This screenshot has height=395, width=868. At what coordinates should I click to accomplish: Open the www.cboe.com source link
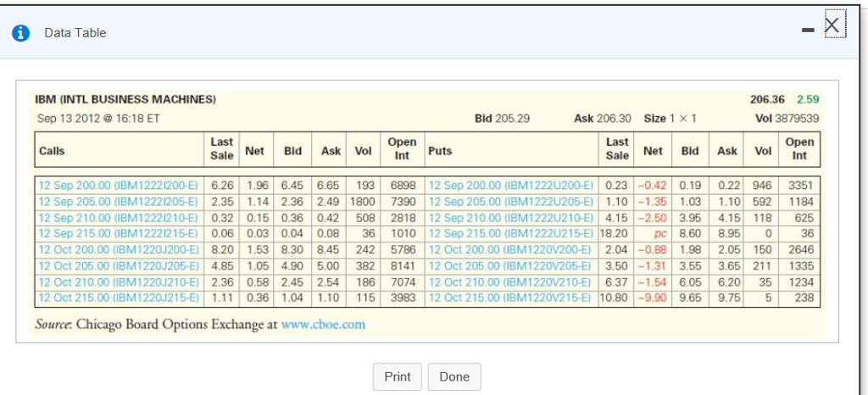[323, 324]
